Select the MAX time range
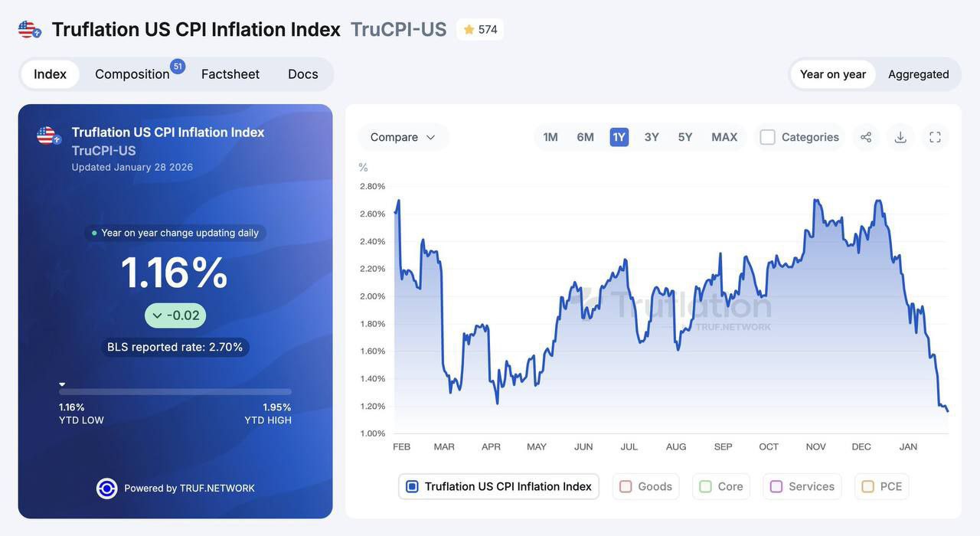Image resolution: width=980 pixels, height=536 pixels. pyautogui.click(x=724, y=137)
